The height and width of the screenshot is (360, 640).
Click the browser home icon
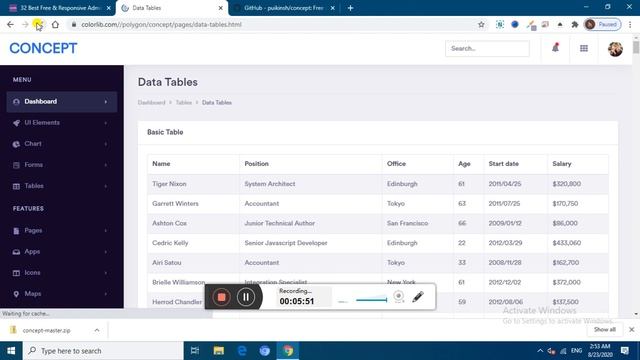coord(55,24)
